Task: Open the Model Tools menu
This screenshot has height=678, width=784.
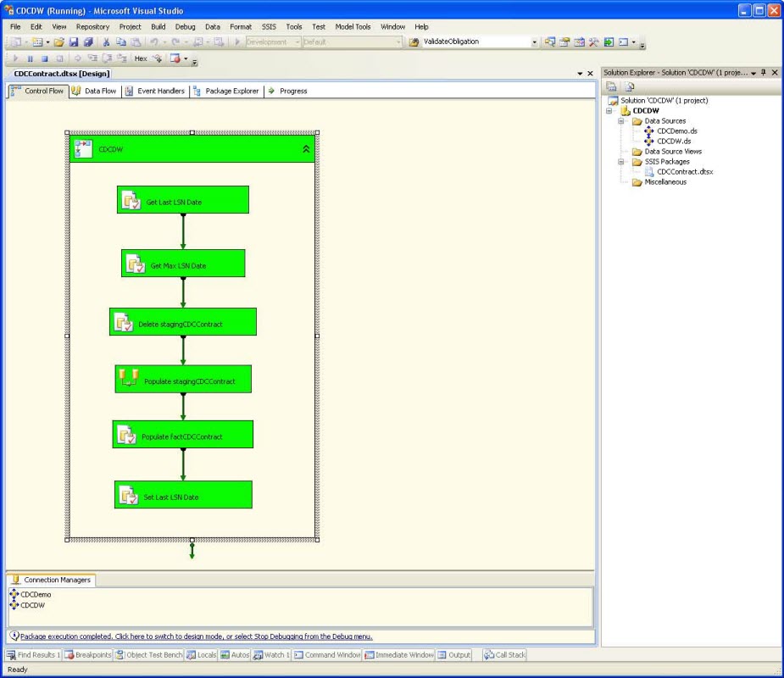Action: click(x=353, y=26)
